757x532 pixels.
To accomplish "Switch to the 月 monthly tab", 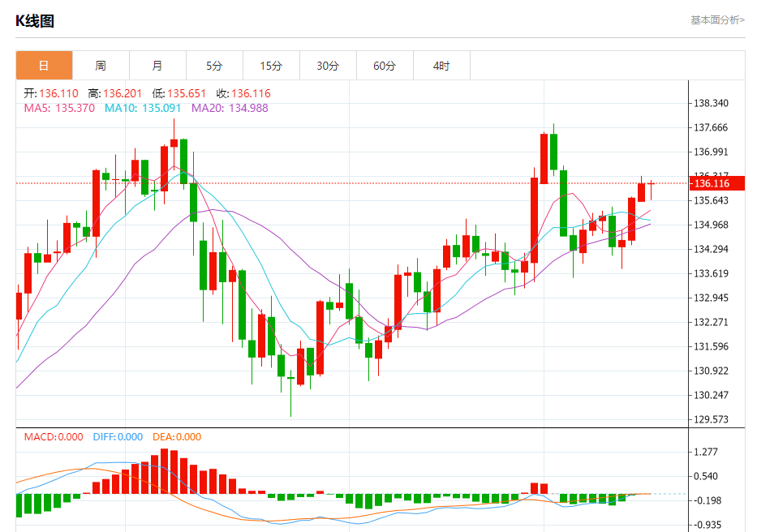I will pyautogui.click(x=157, y=65).
